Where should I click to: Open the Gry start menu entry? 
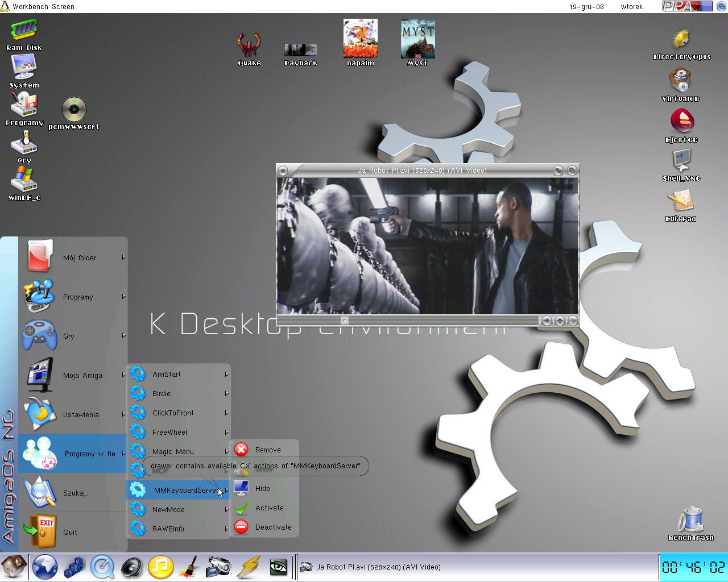pos(73,336)
